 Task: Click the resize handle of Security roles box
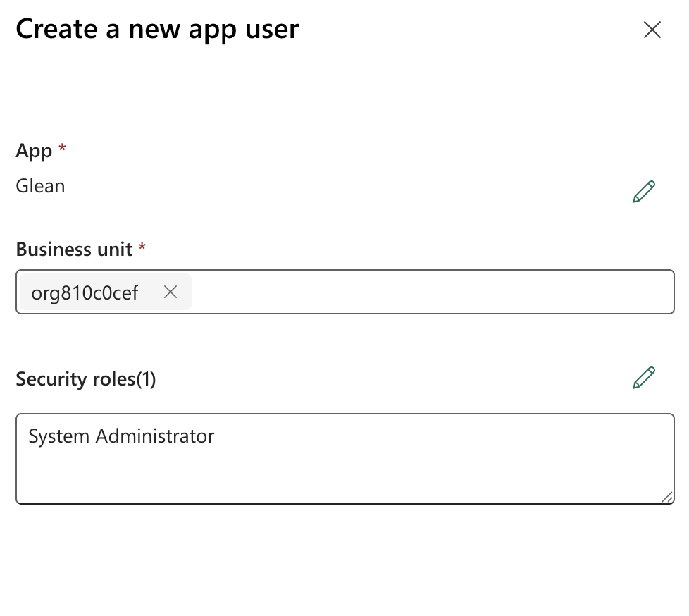[667, 497]
